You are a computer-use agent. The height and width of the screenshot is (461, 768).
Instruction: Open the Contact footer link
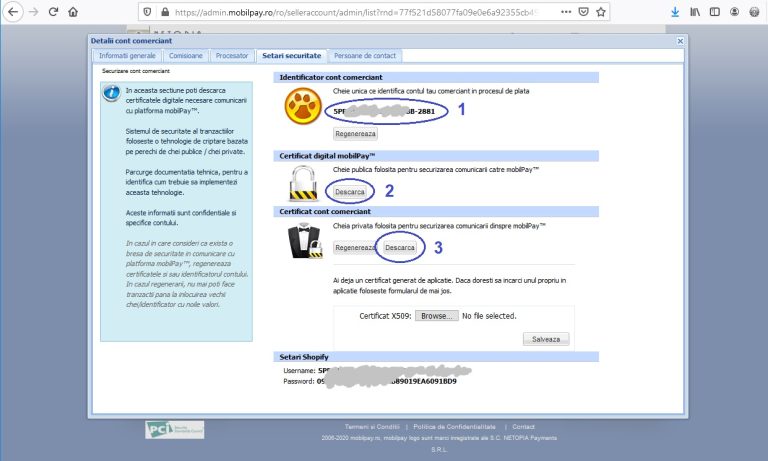(524, 427)
